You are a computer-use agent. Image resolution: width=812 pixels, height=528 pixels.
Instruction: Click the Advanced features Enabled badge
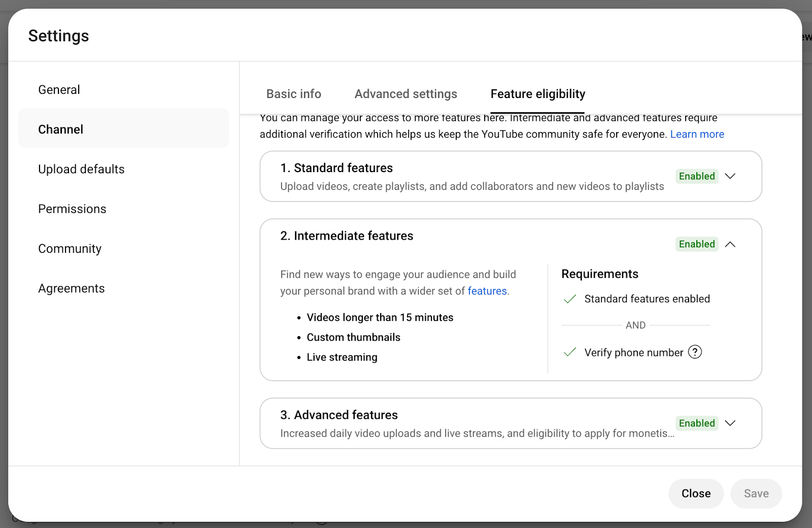coord(696,423)
